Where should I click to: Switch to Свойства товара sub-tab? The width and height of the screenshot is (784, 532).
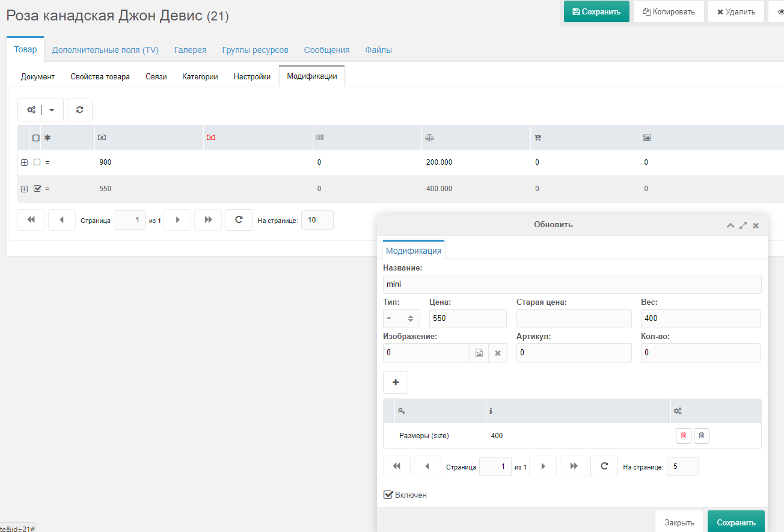[x=100, y=77]
